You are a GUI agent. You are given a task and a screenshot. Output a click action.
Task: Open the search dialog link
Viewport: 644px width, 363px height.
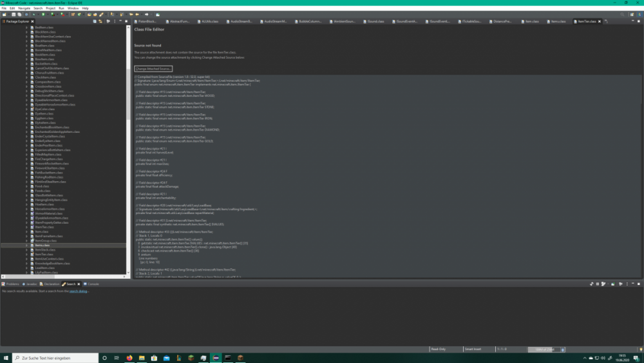pos(78,291)
